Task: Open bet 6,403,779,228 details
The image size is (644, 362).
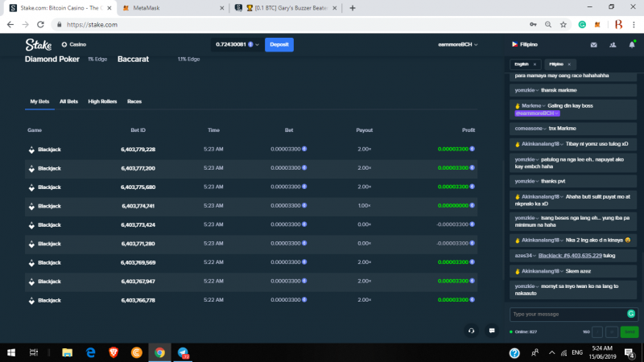Action: click(x=138, y=150)
